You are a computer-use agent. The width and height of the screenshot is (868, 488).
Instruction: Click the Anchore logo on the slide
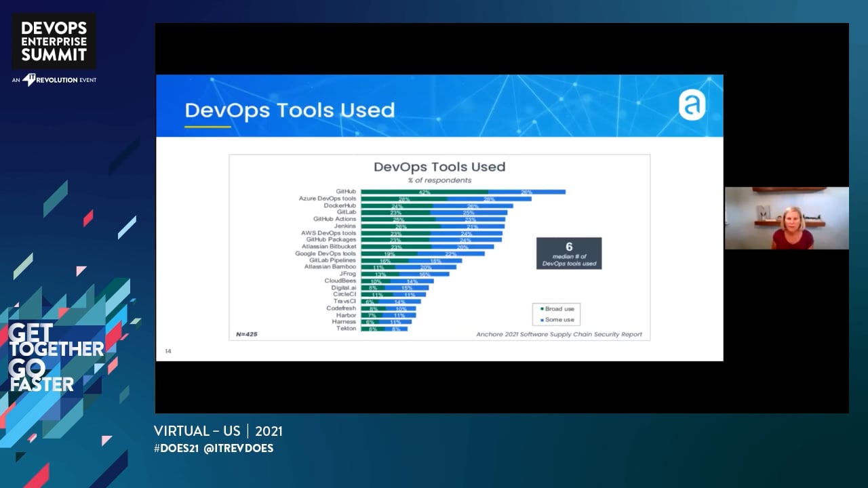(x=692, y=106)
